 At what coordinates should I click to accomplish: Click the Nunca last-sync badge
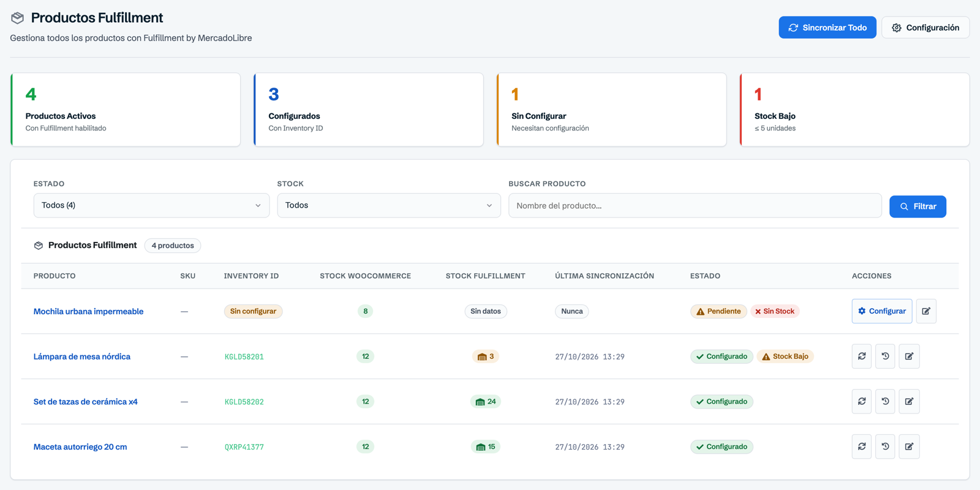(572, 311)
